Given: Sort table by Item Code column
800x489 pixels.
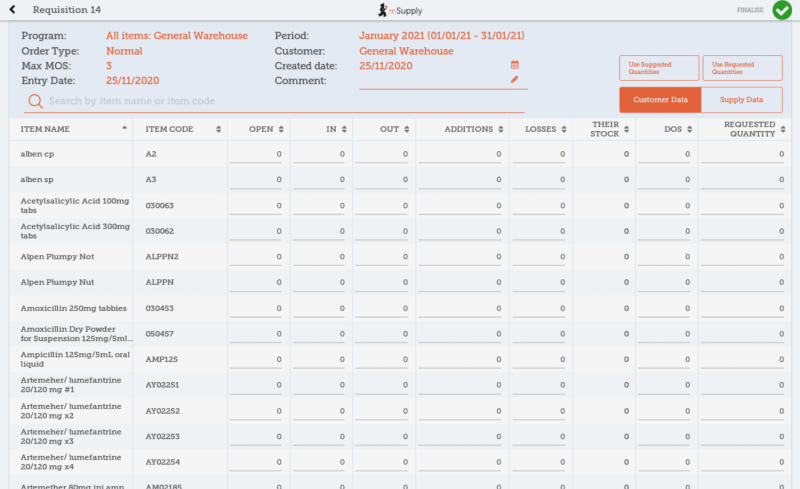Looking at the screenshot, I should (x=218, y=129).
